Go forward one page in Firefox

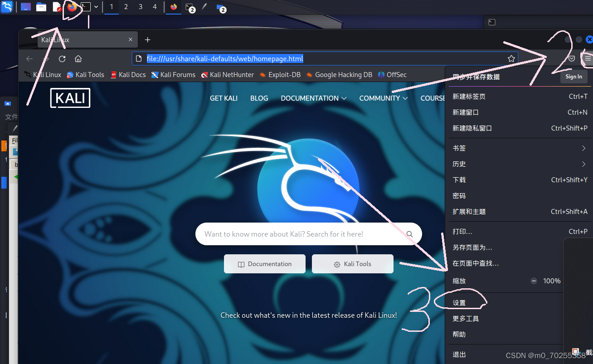46,58
